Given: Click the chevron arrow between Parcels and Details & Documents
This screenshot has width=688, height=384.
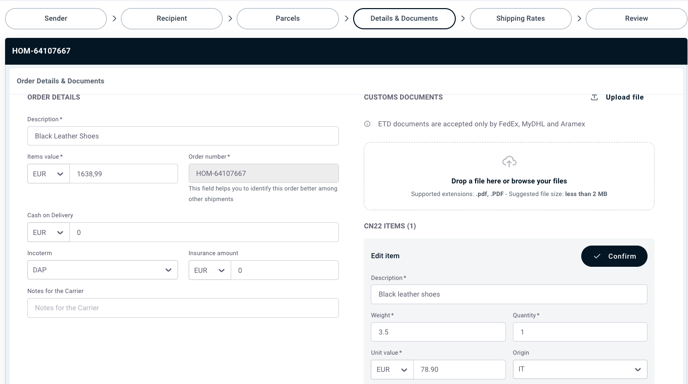Looking at the screenshot, I should (346, 18).
